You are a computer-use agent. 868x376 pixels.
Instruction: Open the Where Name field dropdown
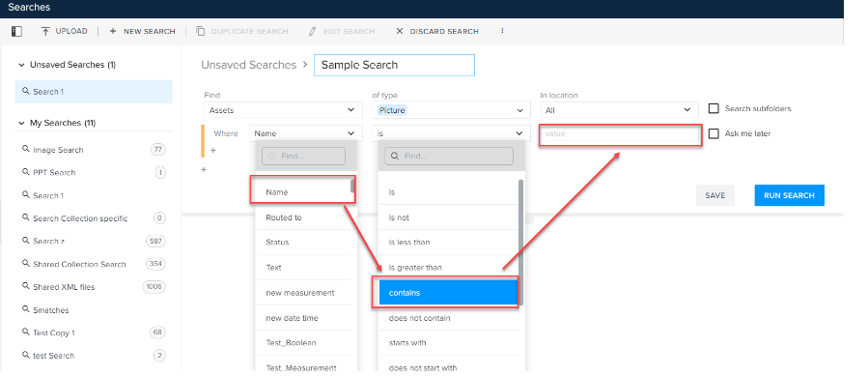coord(305,133)
